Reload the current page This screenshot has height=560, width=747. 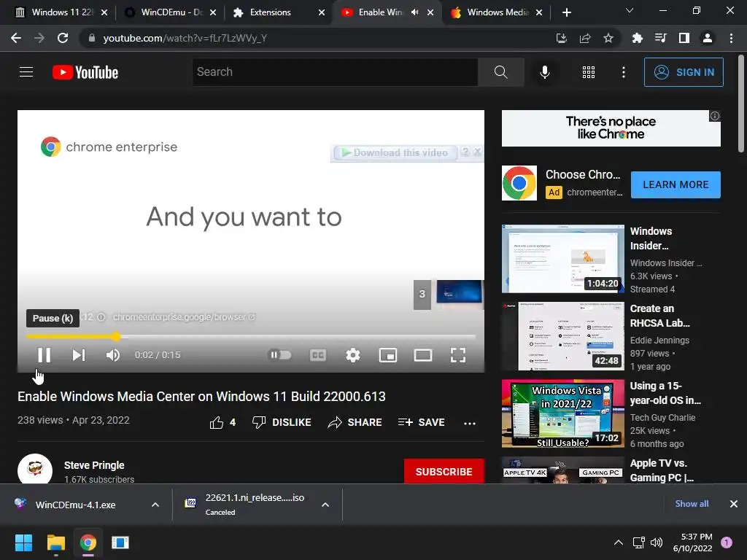[63, 38]
